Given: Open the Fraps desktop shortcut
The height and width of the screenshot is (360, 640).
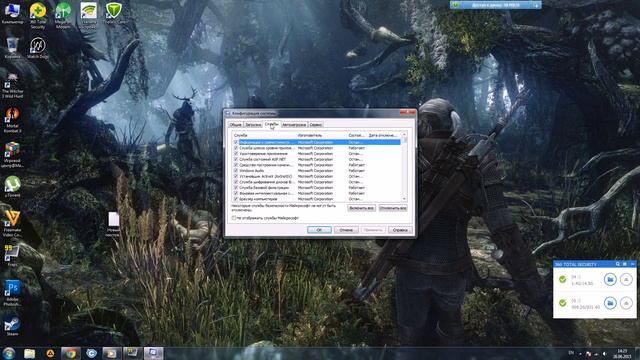Looking at the screenshot, I should [12, 256].
